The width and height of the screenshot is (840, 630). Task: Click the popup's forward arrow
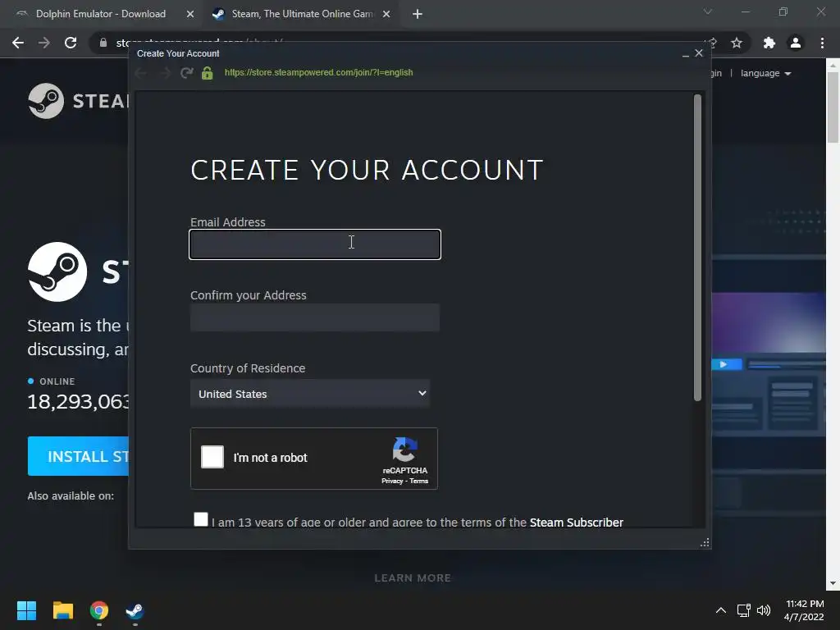pyautogui.click(x=165, y=73)
